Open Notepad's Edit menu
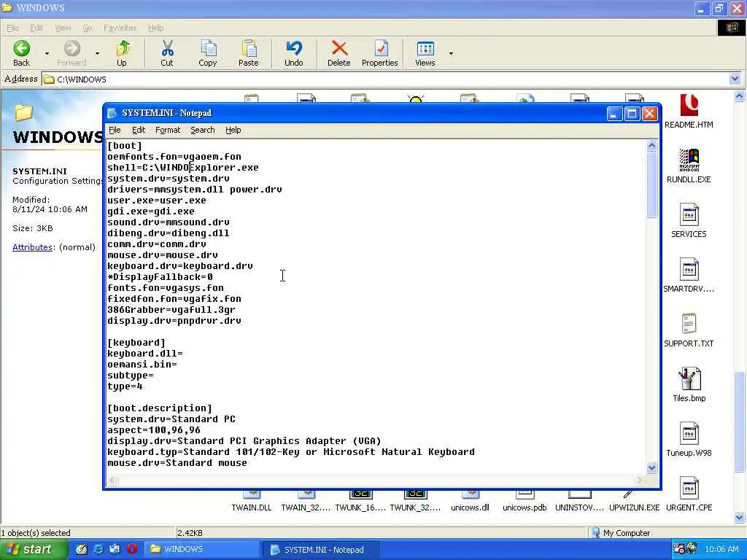Image resolution: width=747 pixels, height=560 pixels. [x=139, y=130]
